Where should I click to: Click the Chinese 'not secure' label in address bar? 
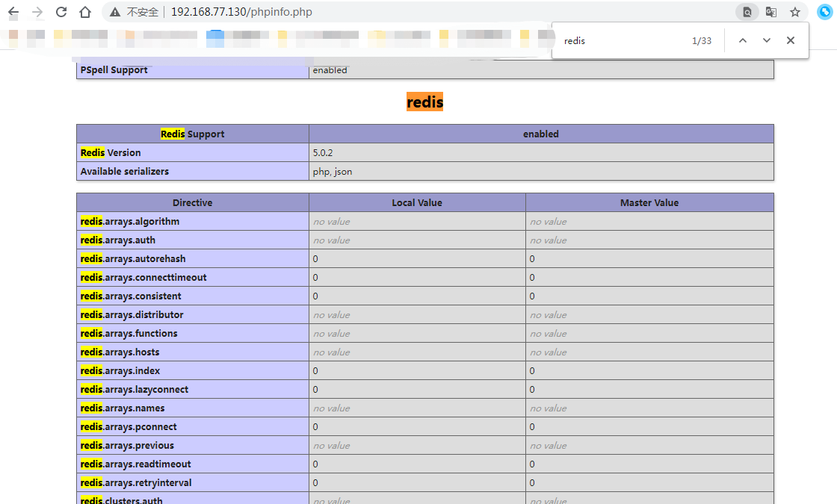pos(143,12)
